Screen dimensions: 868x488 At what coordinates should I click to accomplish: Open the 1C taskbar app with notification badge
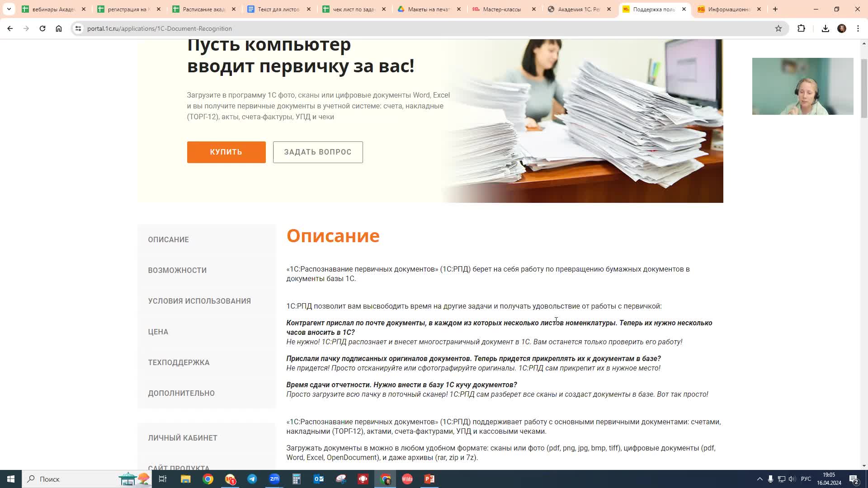tap(230, 479)
